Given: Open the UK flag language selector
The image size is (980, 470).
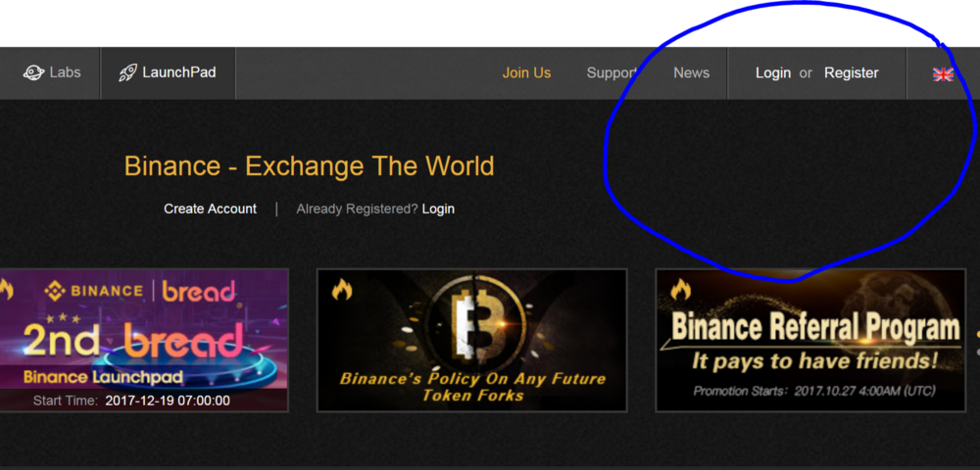Looking at the screenshot, I should pos(943,74).
